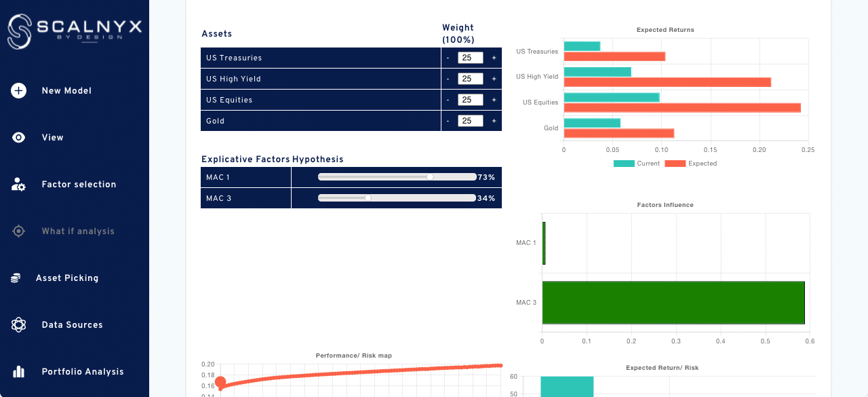Click the minus button for US Equities
Image resolution: width=868 pixels, height=397 pixels.
[x=448, y=100]
